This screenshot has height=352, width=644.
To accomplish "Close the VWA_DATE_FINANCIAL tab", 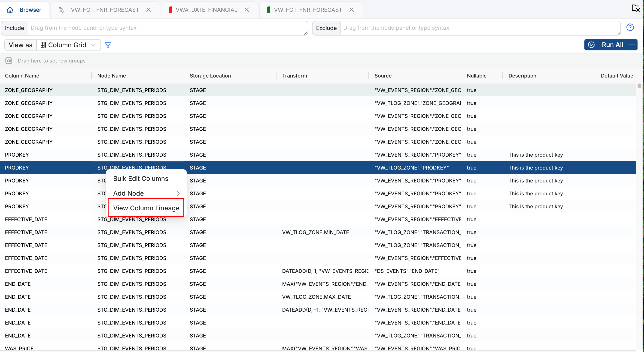I will 246,10.
